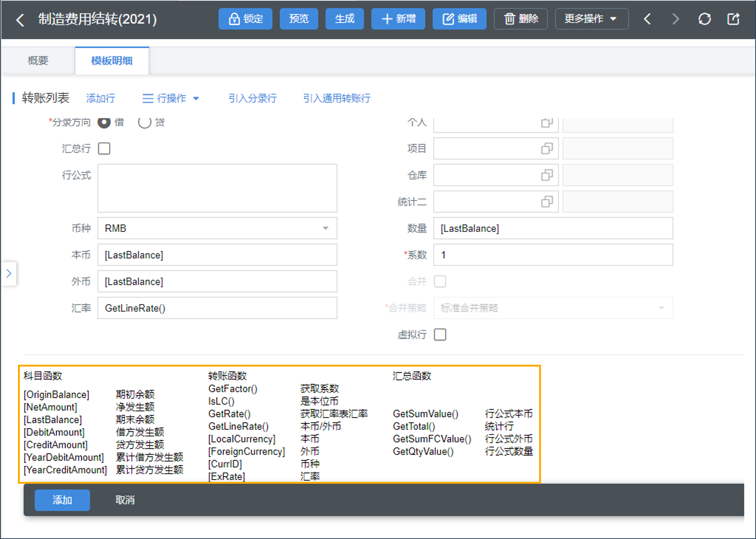The image size is (756, 539).
Task: Click the [ForeignCurrency] function text
Action: (247, 451)
